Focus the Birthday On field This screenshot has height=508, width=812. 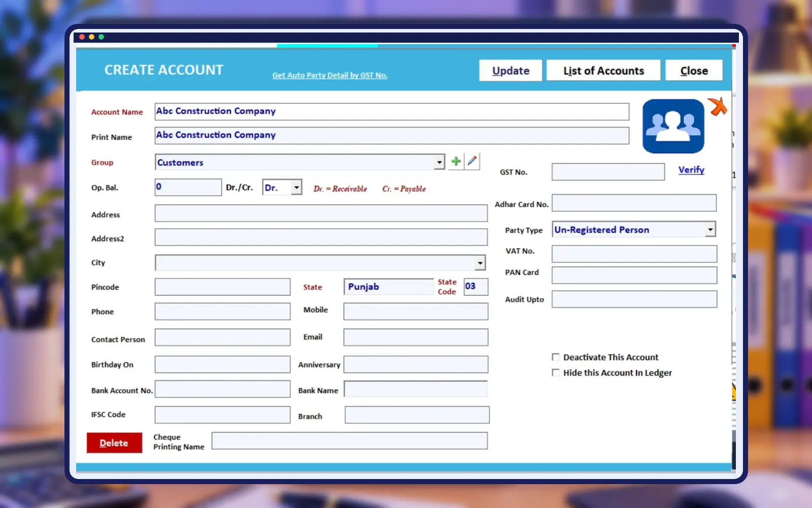tap(223, 364)
